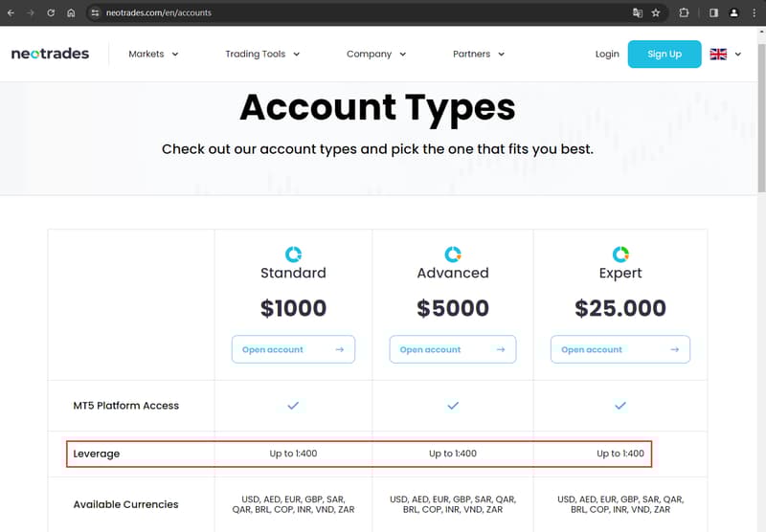Image resolution: width=766 pixels, height=532 pixels.
Task: Open browser extensions puzzle icon
Action: (684, 13)
